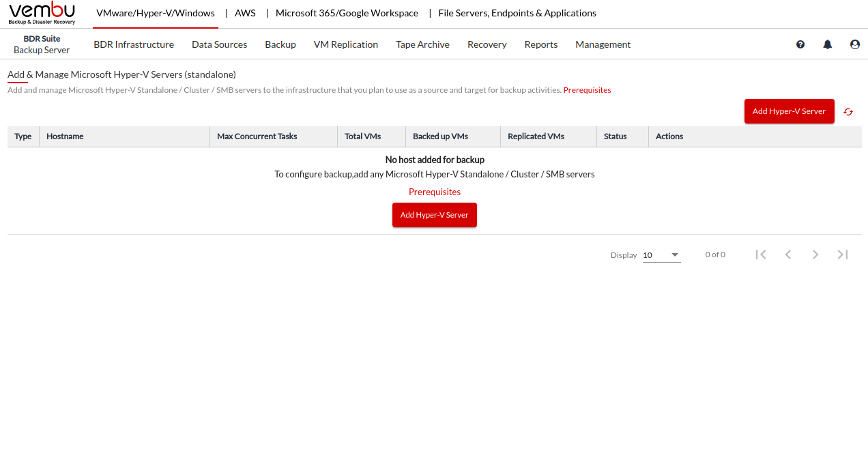Click the centered Add Hyper-V Server button

pos(434,215)
